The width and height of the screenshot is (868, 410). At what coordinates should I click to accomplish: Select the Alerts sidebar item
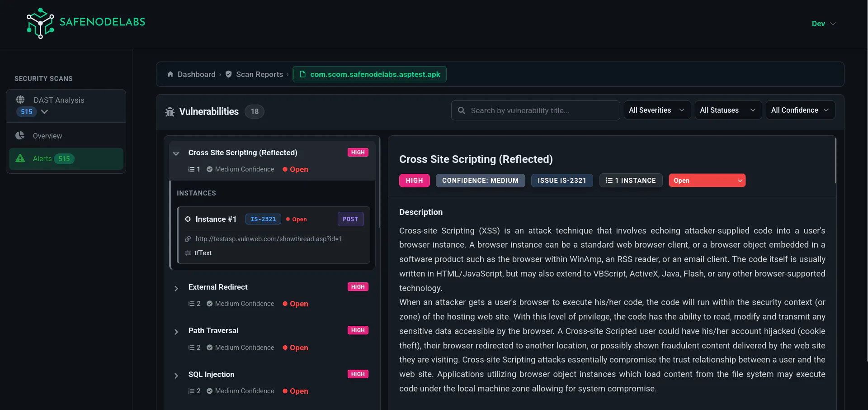click(x=66, y=159)
